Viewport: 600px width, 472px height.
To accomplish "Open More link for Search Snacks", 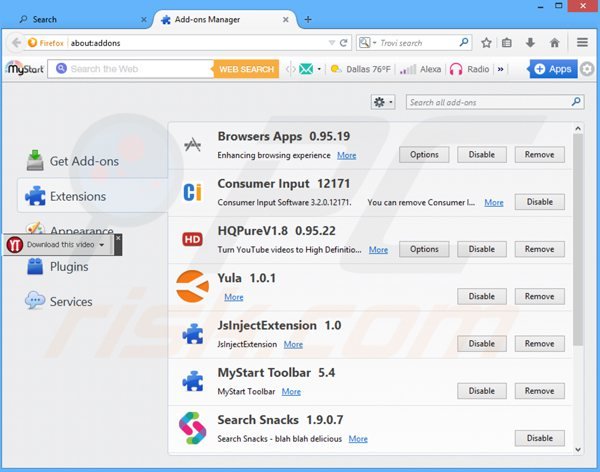I will pyautogui.click(x=358, y=439).
